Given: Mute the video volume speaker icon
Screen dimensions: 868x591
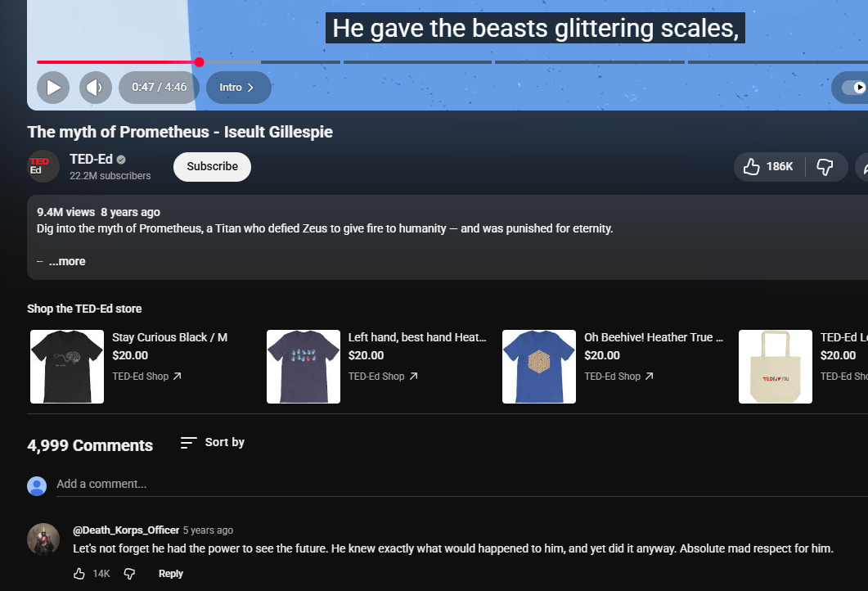Looking at the screenshot, I should pos(96,88).
